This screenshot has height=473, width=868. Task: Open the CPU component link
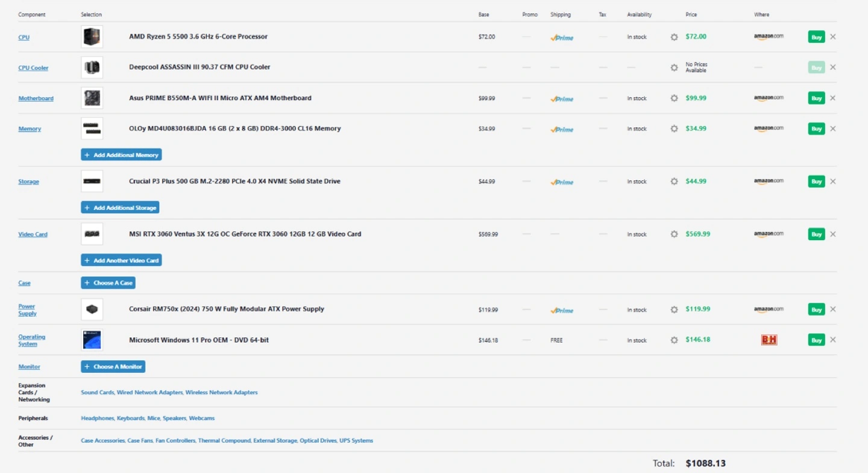pos(24,37)
